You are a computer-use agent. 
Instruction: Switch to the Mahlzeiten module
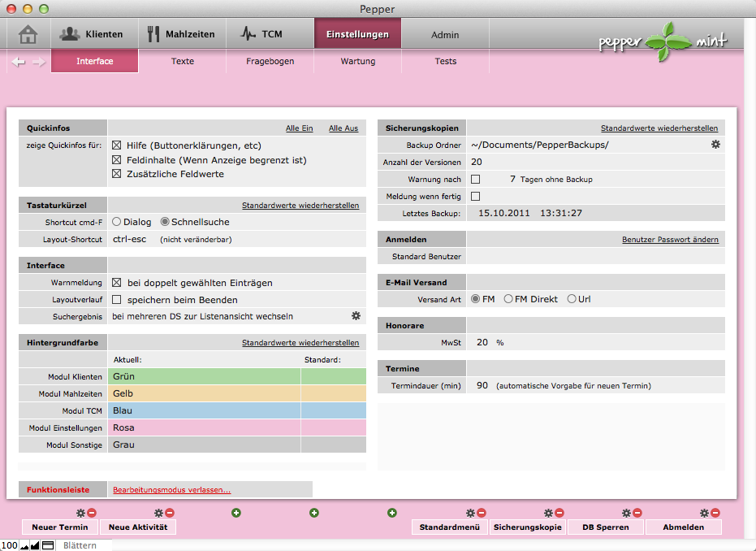pos(181,34)
